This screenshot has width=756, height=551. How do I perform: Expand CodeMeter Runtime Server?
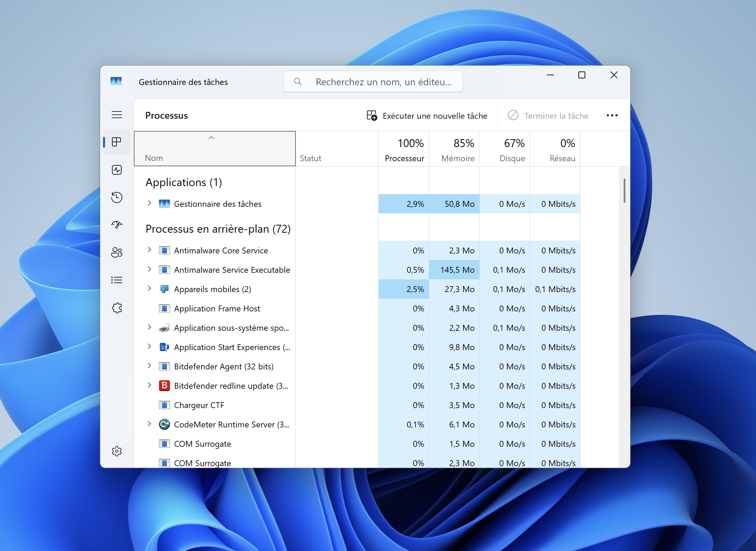[x=149, y=424]
